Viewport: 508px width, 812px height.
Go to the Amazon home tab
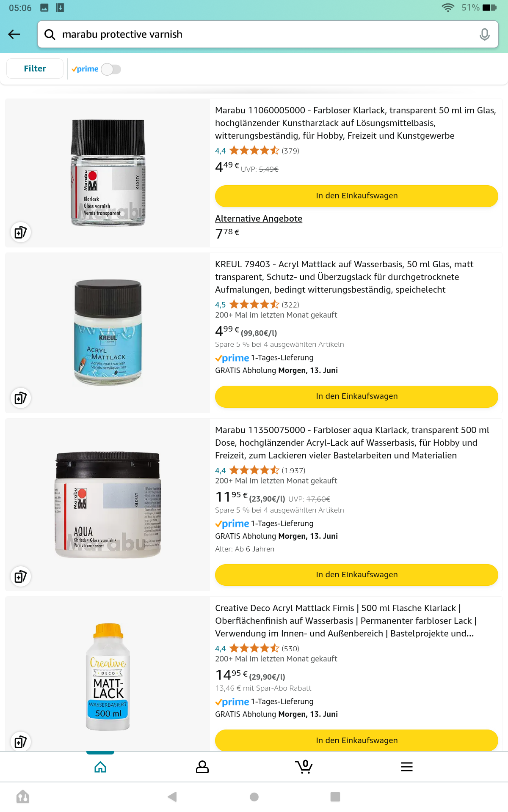100,766
